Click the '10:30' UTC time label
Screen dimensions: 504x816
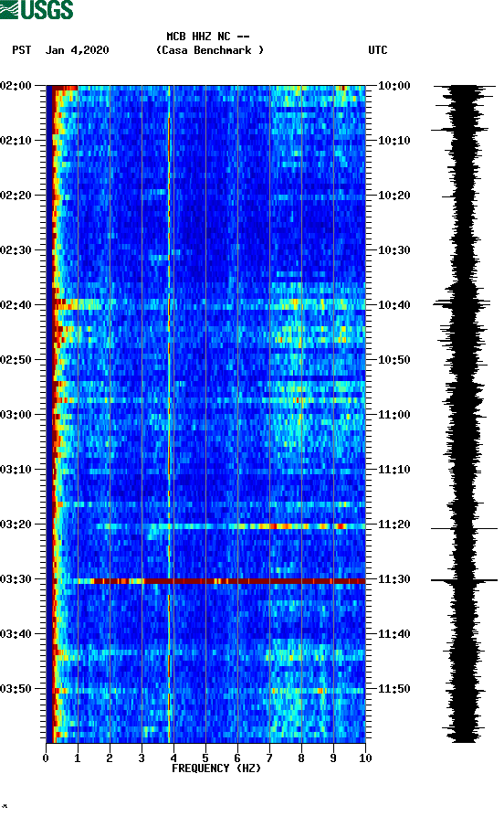tap(394, 250)
